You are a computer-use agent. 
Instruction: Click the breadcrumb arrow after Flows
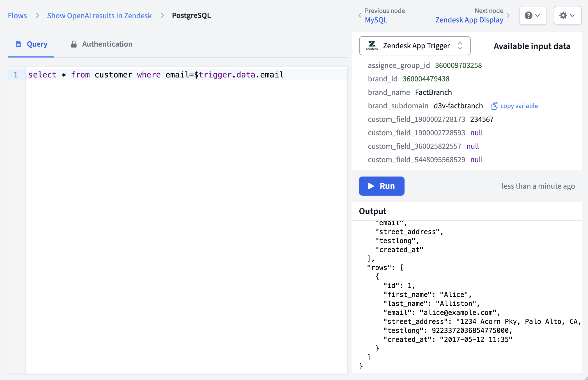(x=37, y=15)
